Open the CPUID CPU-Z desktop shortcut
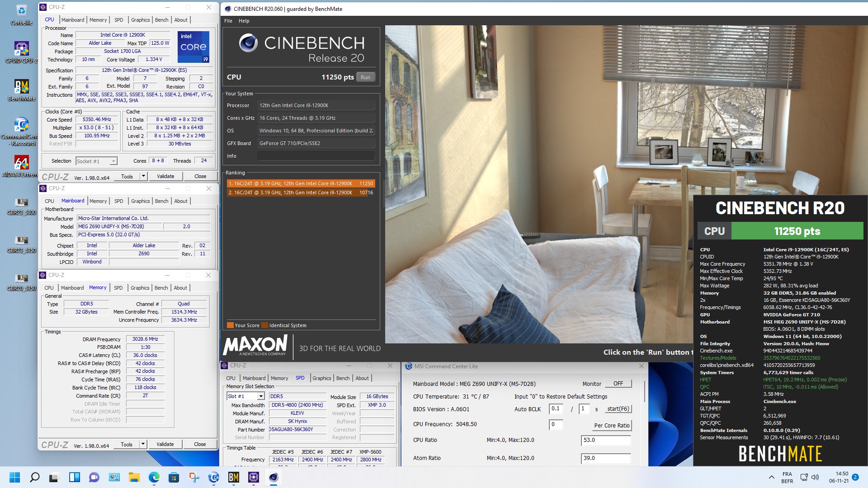Image resolution: width=868 pixels, height=488 pixels. pos(21,52)
